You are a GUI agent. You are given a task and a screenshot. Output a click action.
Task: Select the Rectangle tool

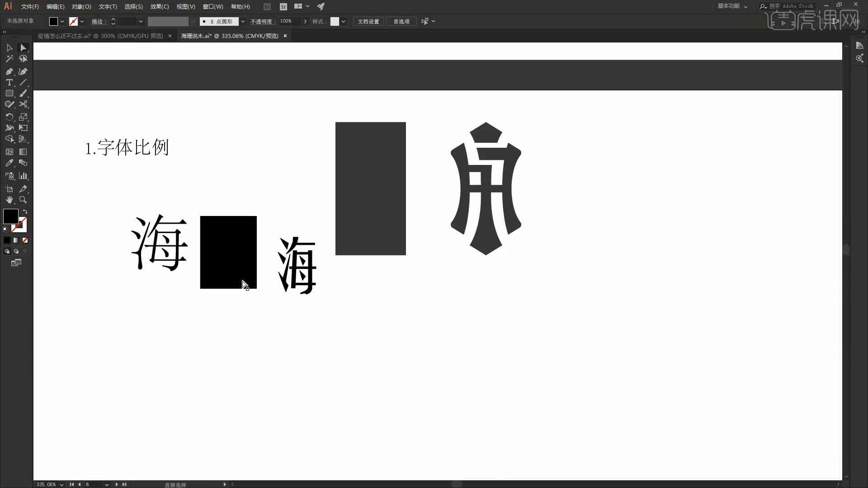9,93
